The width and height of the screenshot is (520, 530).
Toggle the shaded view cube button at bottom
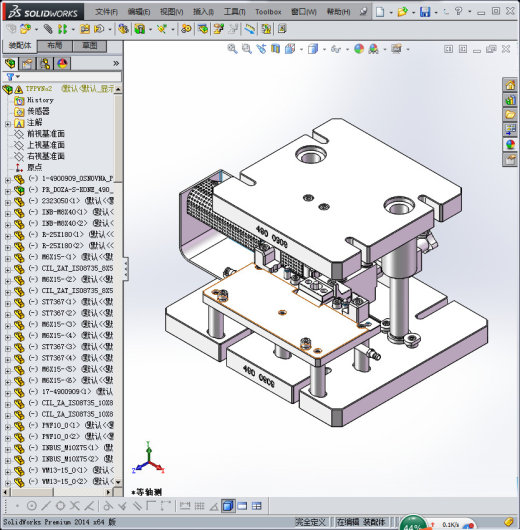228,506
